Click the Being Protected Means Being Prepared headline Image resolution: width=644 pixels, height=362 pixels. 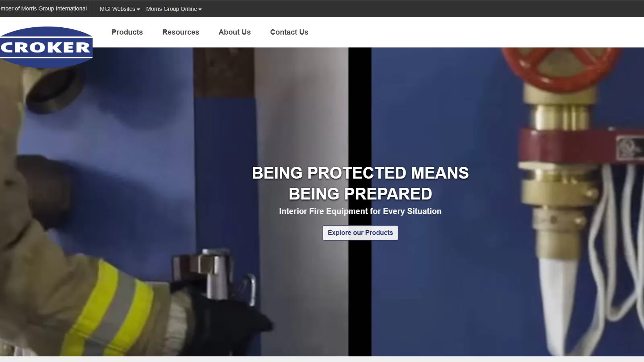[x=360, y=183]
